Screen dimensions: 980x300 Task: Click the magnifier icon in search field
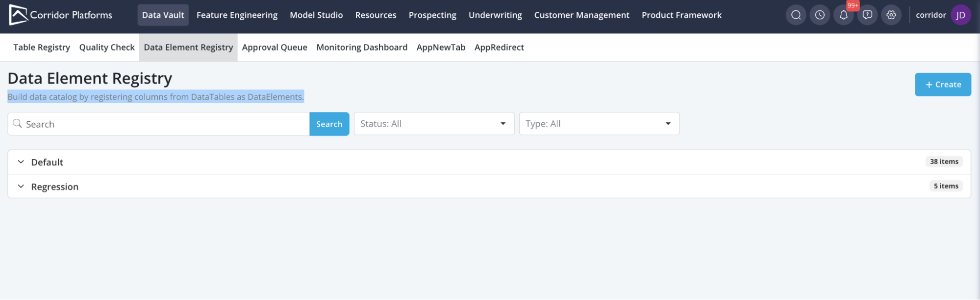(18, 124)
